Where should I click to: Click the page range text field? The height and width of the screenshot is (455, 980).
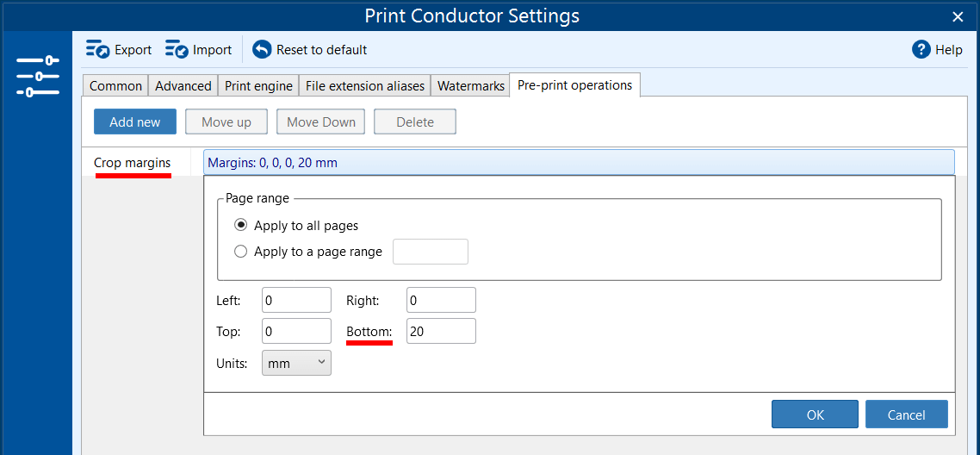[430, 252]
